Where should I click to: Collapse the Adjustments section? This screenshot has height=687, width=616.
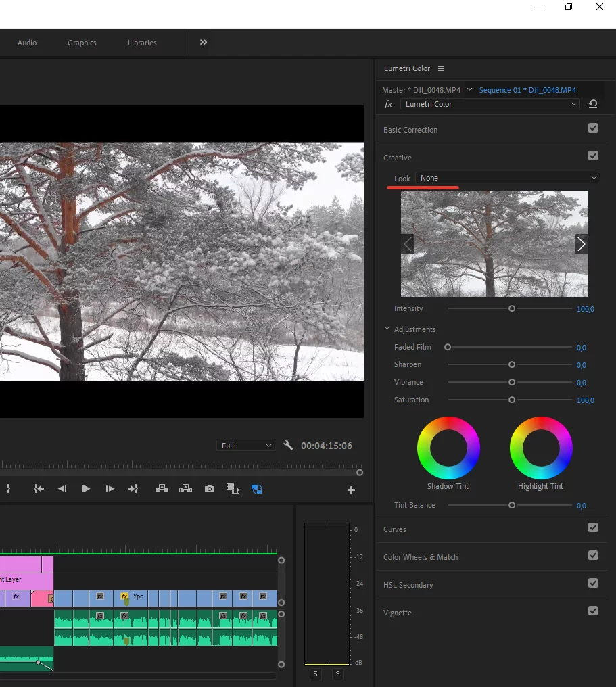tap(387, 329)
